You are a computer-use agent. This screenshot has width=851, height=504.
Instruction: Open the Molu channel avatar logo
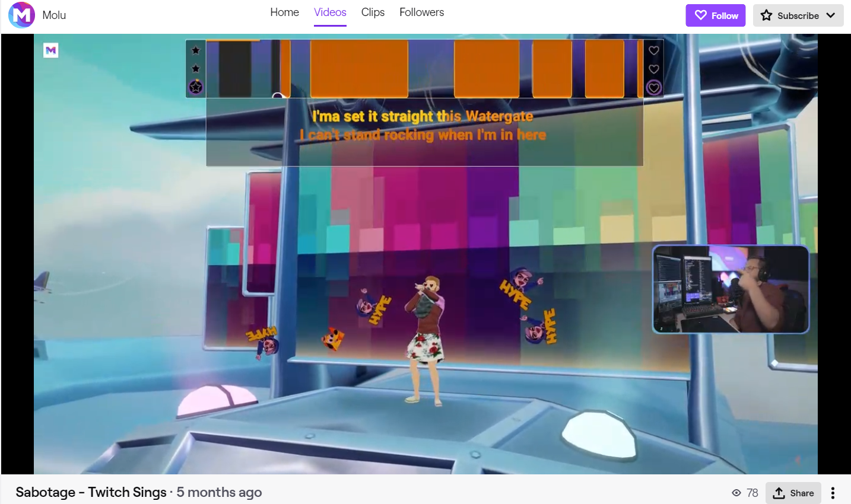22,15
